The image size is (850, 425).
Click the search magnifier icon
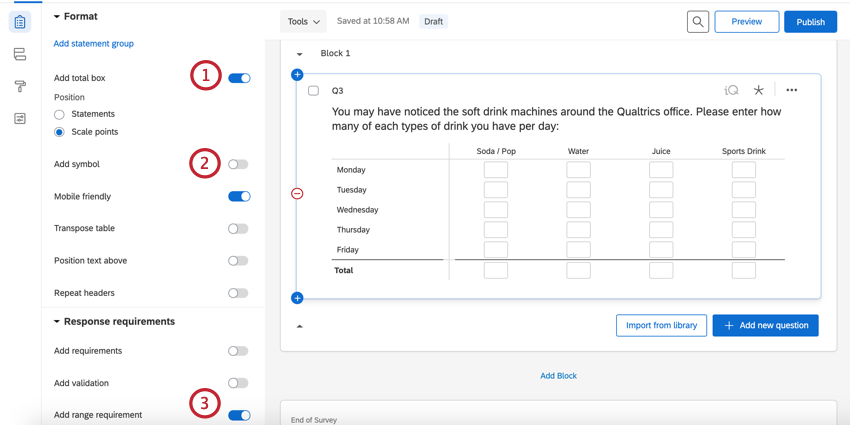coord(698,21)
